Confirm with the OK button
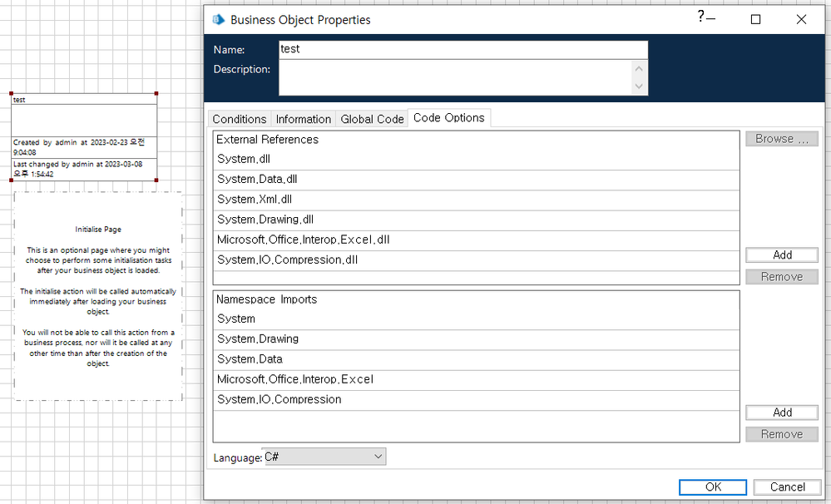The height and width of the screenshot is (504, 831). point(713,487)
